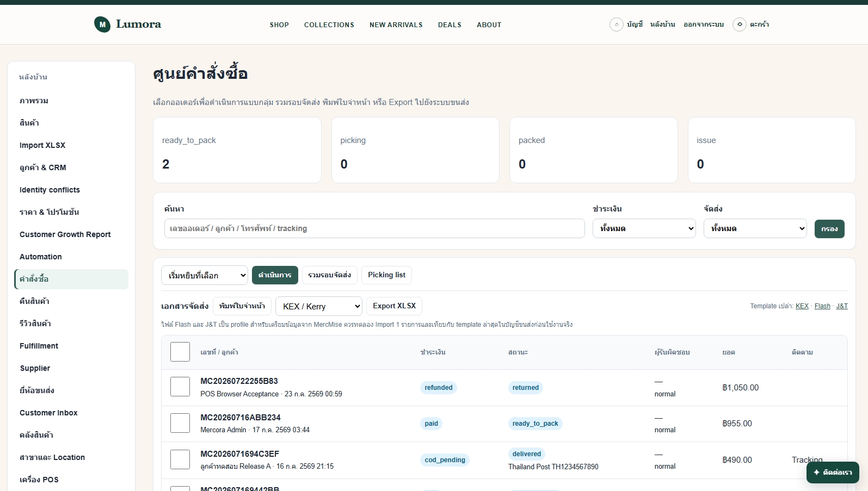Open สาขาและ Location in the sidebar
This screenshot has height=491, width=868.
point(71,457)
